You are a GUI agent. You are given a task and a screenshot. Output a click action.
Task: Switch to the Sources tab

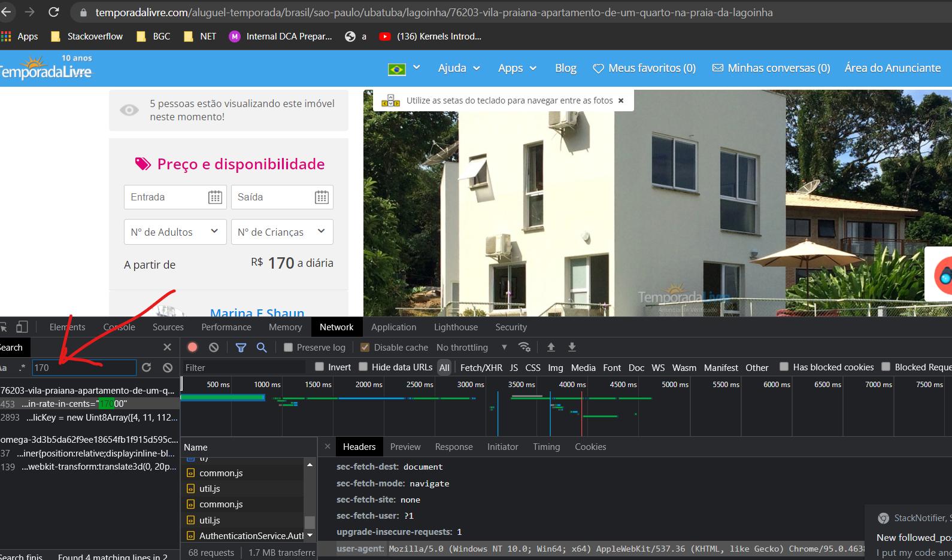[x=168, y=327]
